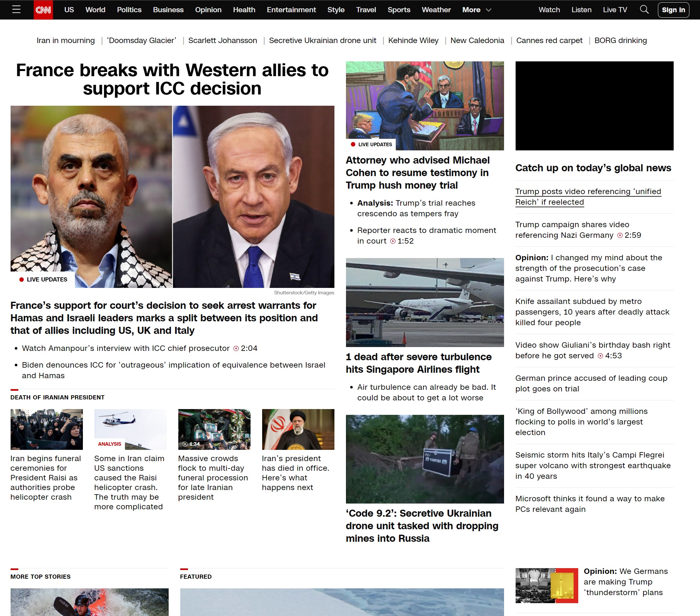Image resolution: width=700 pixels, height=616 pixels.
Task: Open Attorney who advised Michael Cohen headline
Action: click(x=418, y=173)
